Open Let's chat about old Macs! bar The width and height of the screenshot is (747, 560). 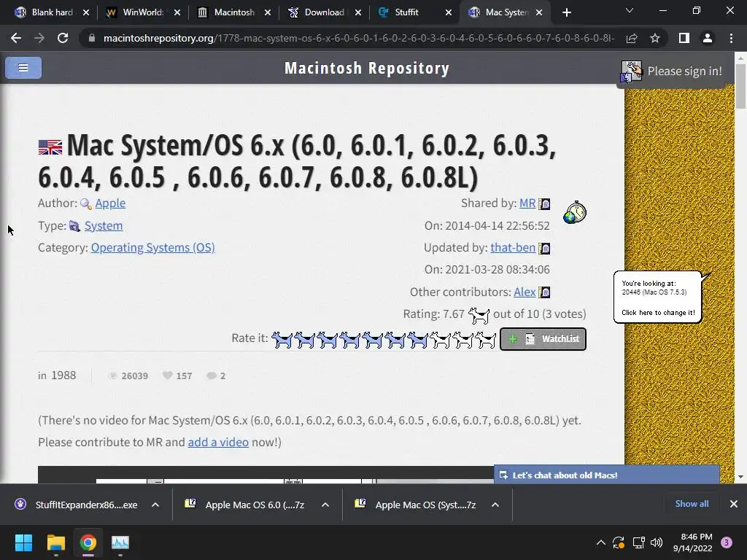click(606, 475)
